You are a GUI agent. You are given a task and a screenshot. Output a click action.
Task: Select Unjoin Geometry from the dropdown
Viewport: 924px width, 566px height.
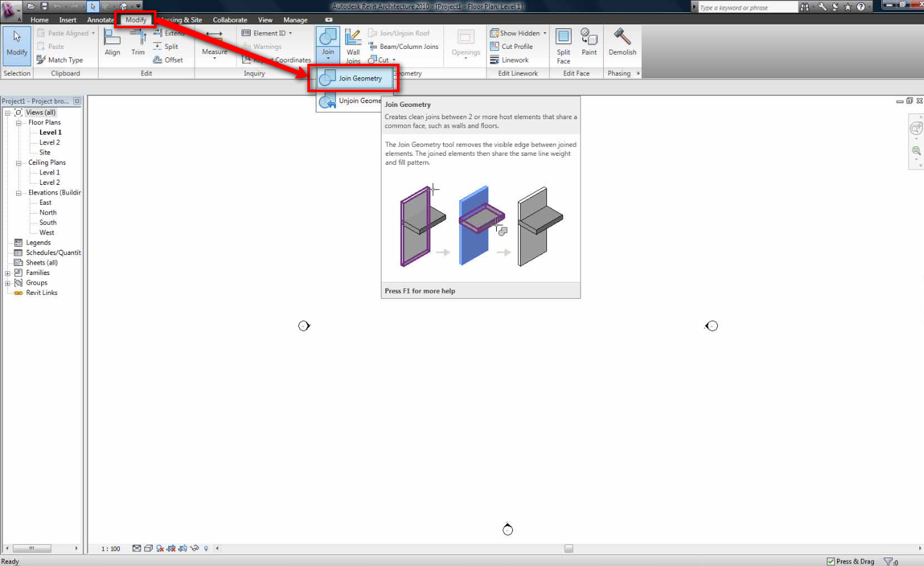(x=350, y=101)
